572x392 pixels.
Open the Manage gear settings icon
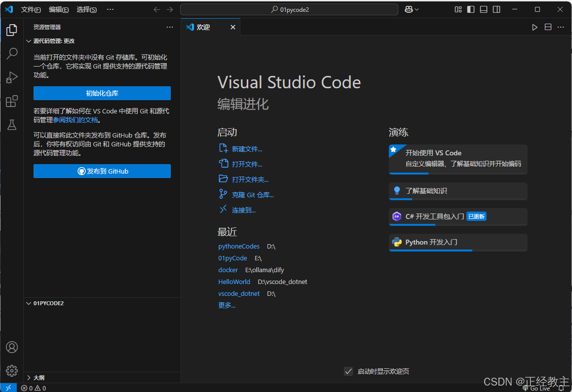point(12,371)
